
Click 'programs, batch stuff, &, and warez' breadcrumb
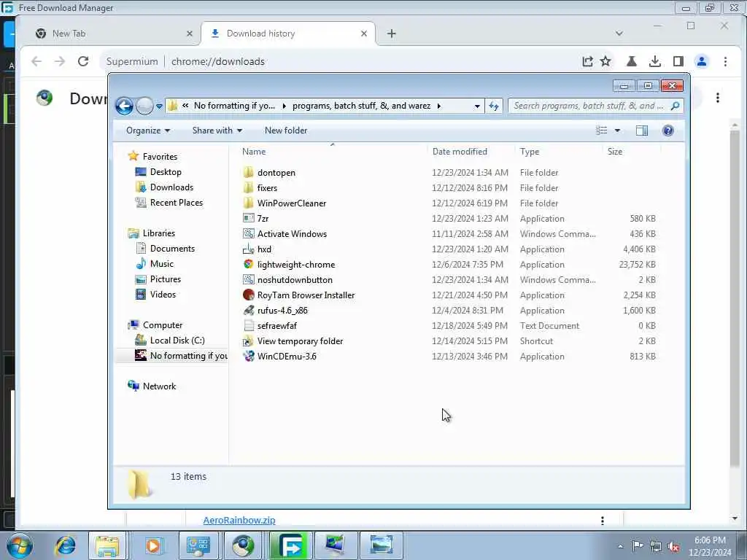click(x=361, y=106)
